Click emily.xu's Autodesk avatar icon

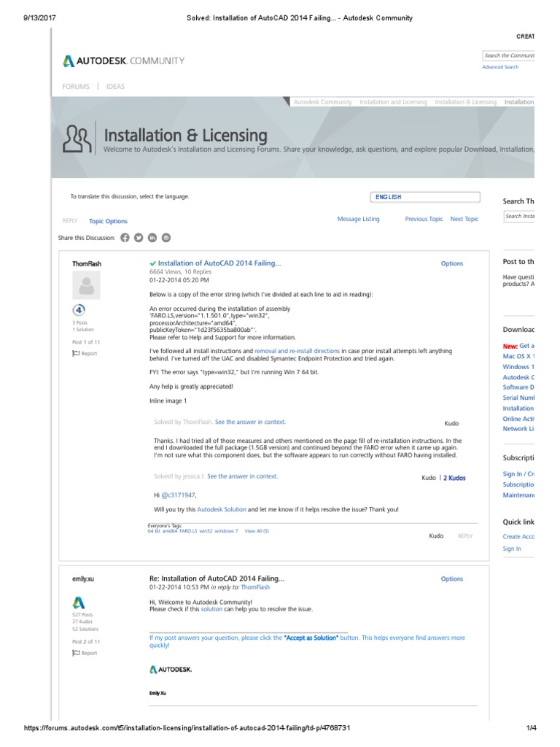click(79, 603)
